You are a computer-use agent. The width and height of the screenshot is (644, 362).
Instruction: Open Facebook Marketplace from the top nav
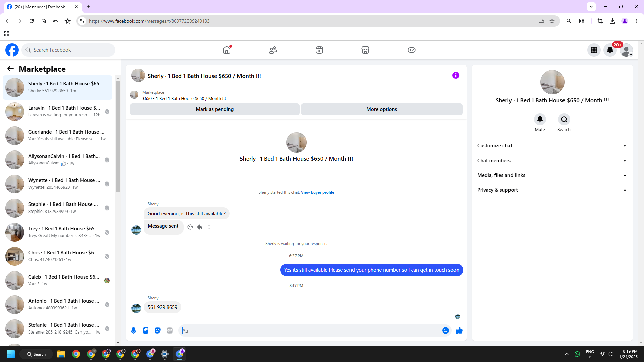click(365, 50)
